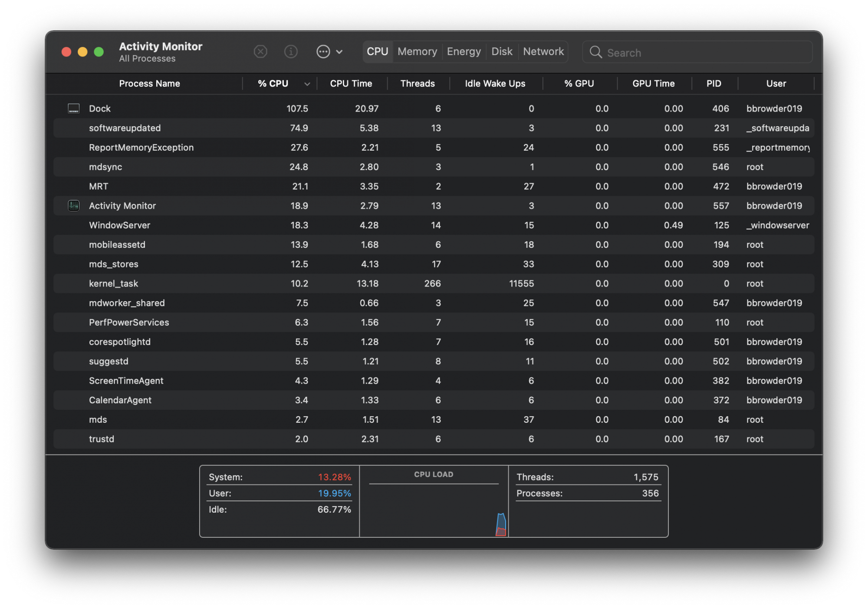Click the Dock process icon
This screenshot has height=609, width=868.
point(74,109)
